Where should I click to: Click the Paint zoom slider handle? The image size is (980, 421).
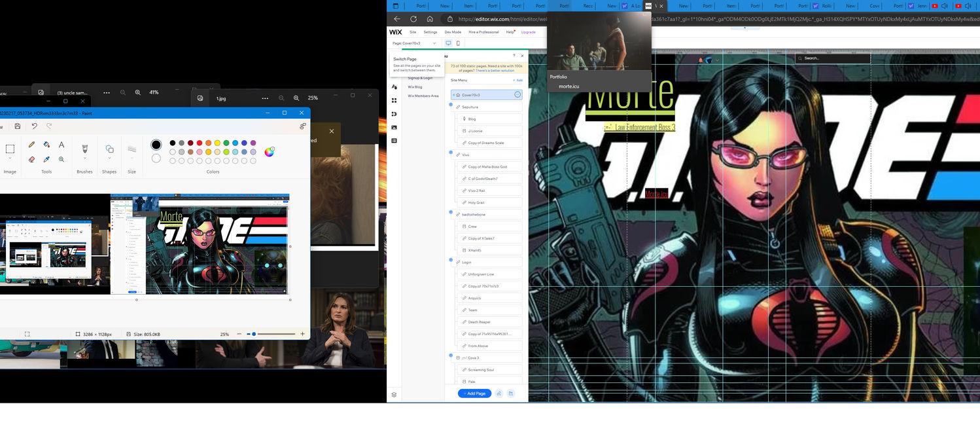click(254, 334)
